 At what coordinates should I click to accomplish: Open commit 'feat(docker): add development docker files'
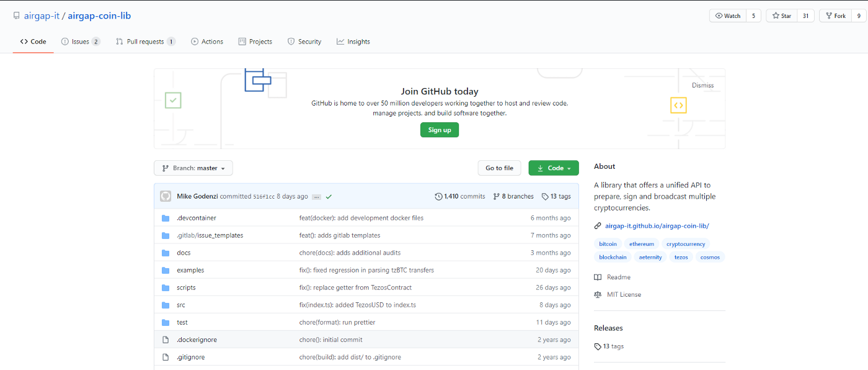pyautogui.click(x=361, y=219)
